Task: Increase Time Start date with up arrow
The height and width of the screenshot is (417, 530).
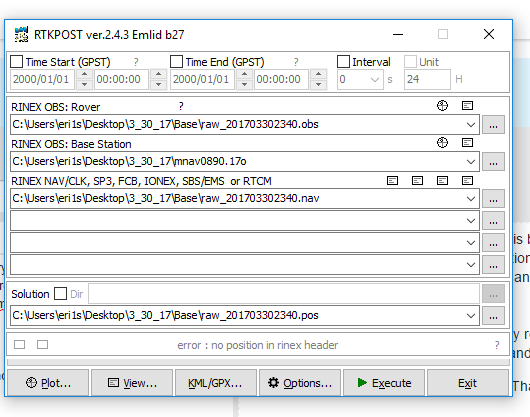Action: pos(85,74)
